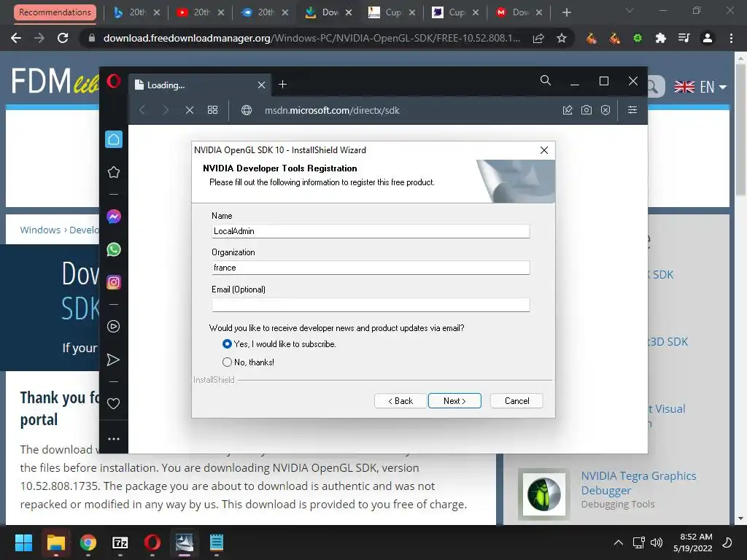The height and width of the screenshot is (560, 747).
Task: Click the globe site info icon in Opera
Action: pyautogui.click(x=247, y=110)
